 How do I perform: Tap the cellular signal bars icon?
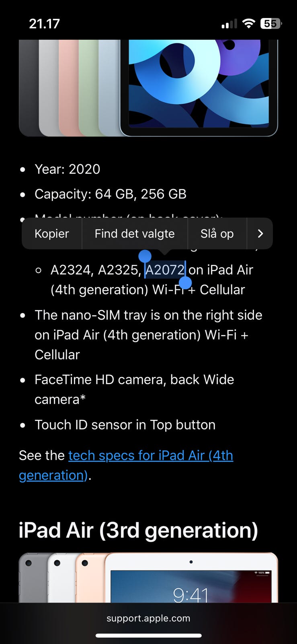pos(229,25)
